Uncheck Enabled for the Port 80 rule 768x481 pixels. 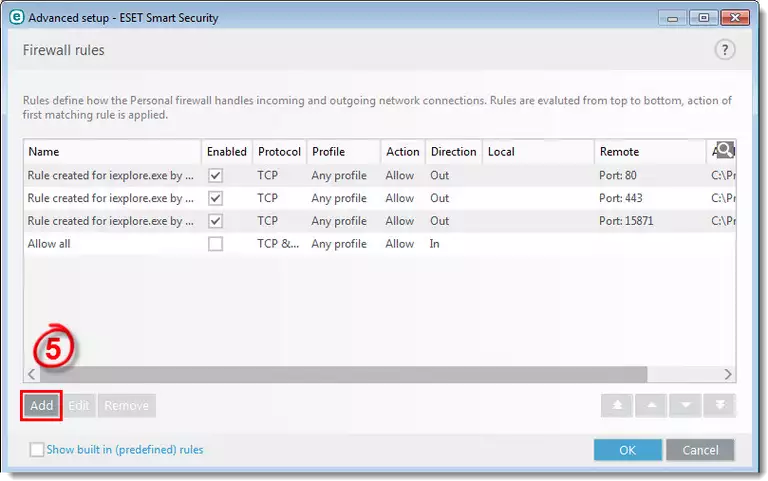(x=215, y=175)
